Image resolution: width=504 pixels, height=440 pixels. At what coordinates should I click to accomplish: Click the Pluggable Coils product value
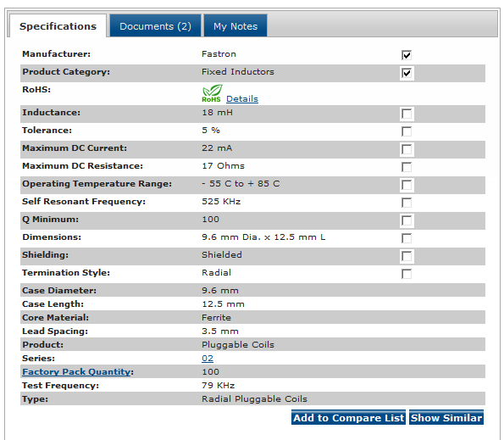coord(238,345)
